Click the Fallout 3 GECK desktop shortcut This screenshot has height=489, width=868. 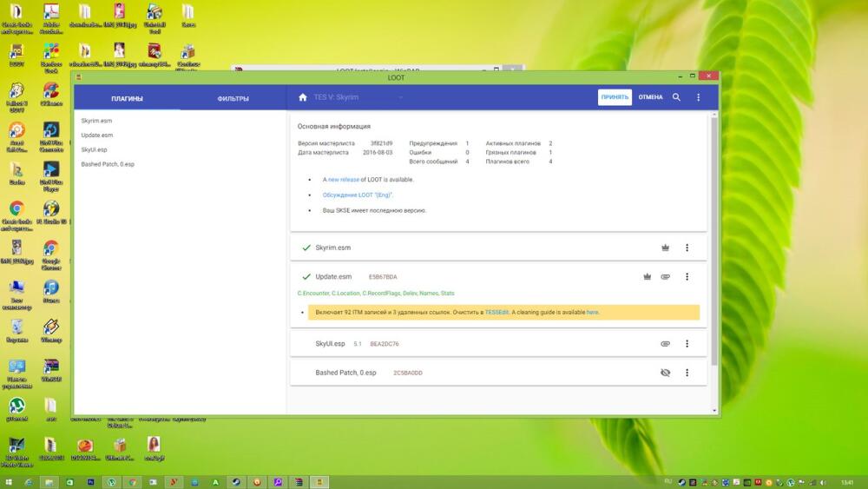pyautogui.click(x=16, y=97)
